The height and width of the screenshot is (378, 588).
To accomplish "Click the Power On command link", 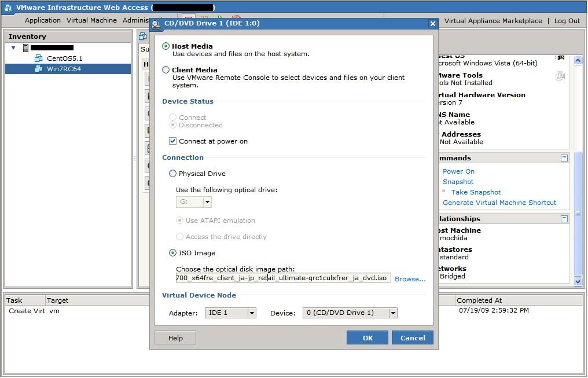I will pos(458,171).
